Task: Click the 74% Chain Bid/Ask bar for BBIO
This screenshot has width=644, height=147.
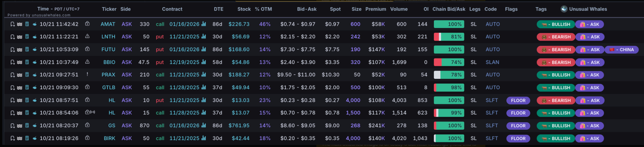Action: coord(449,62)
